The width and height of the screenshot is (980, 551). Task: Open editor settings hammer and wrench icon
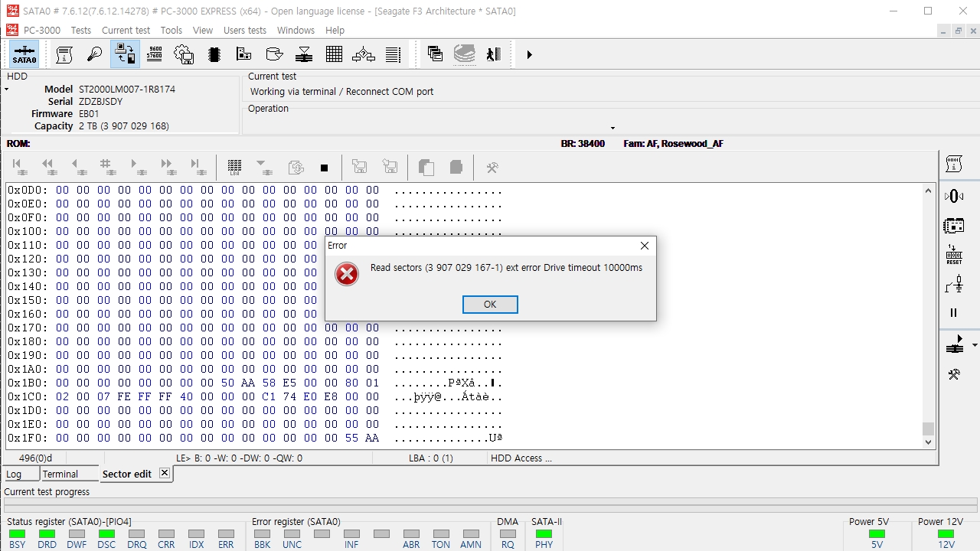pyautogui.click(x=492, y=167)
